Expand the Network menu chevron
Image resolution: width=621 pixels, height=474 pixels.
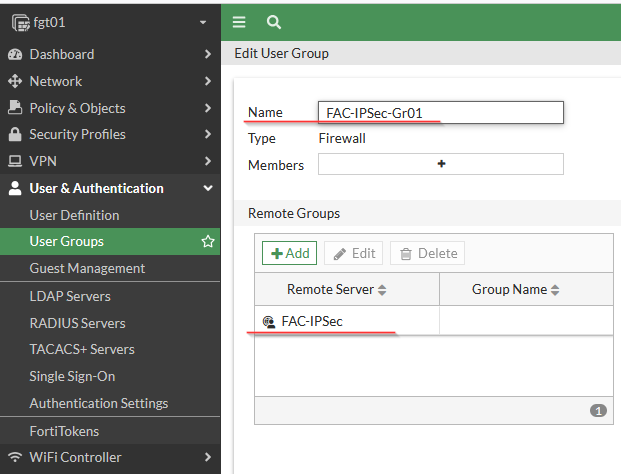point(207,81)
